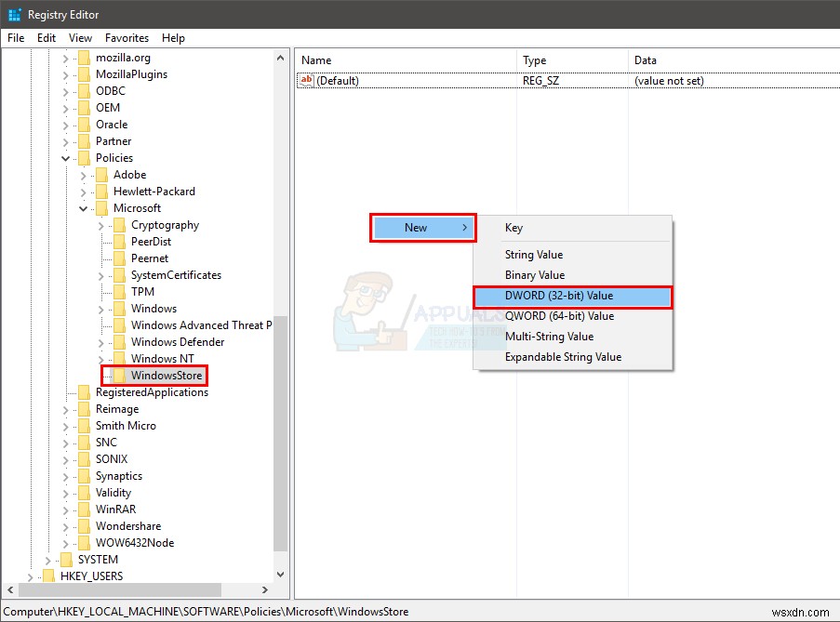The width and height of the screenshot is (840, 622).
Task: Expand the Windows key node
Action: pyautogui.click(x=100, y=309)
